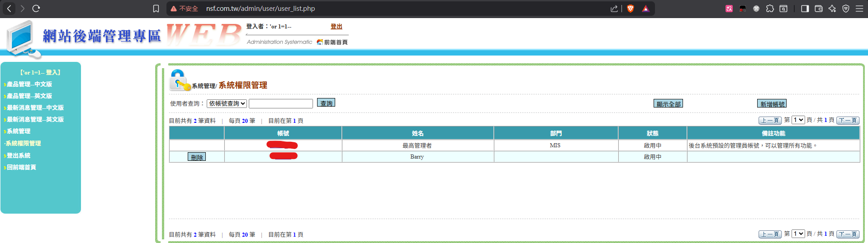
Task: Click the pink translate extension icon
Action: coord(729,9)
